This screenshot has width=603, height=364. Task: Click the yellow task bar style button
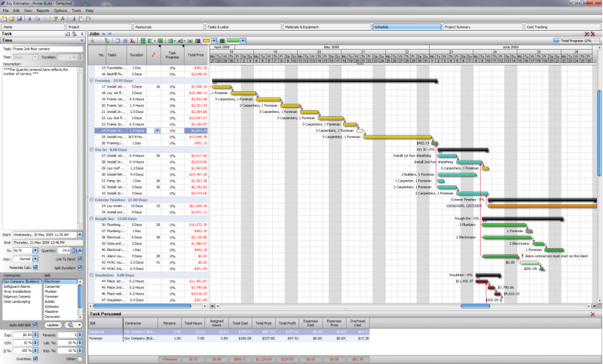207,41
